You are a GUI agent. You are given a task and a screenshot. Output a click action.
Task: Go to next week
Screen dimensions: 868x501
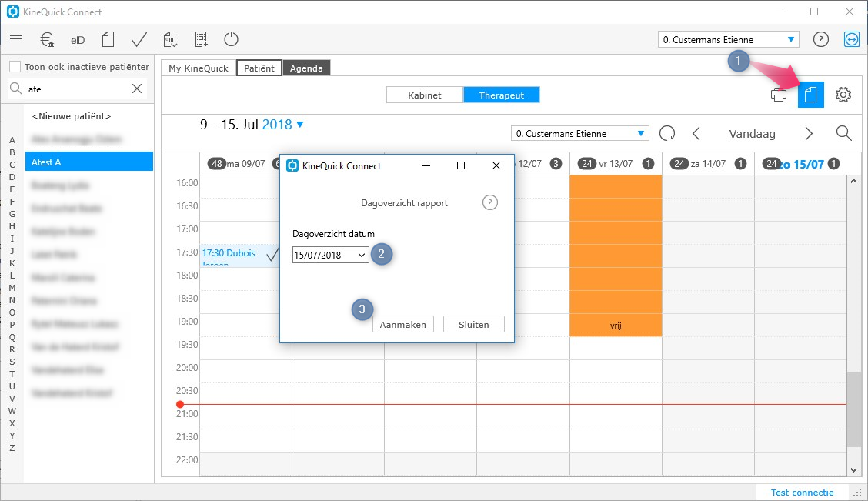pos(809,133)
